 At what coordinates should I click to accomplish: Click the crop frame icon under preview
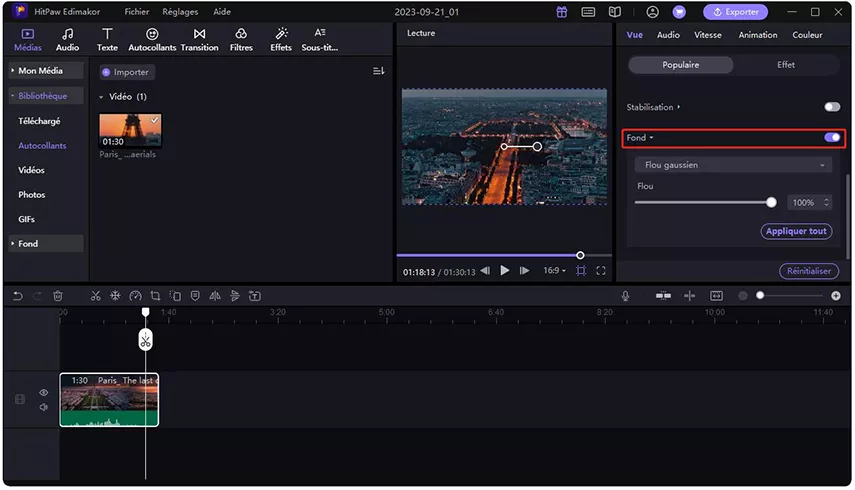coord(581,271)
